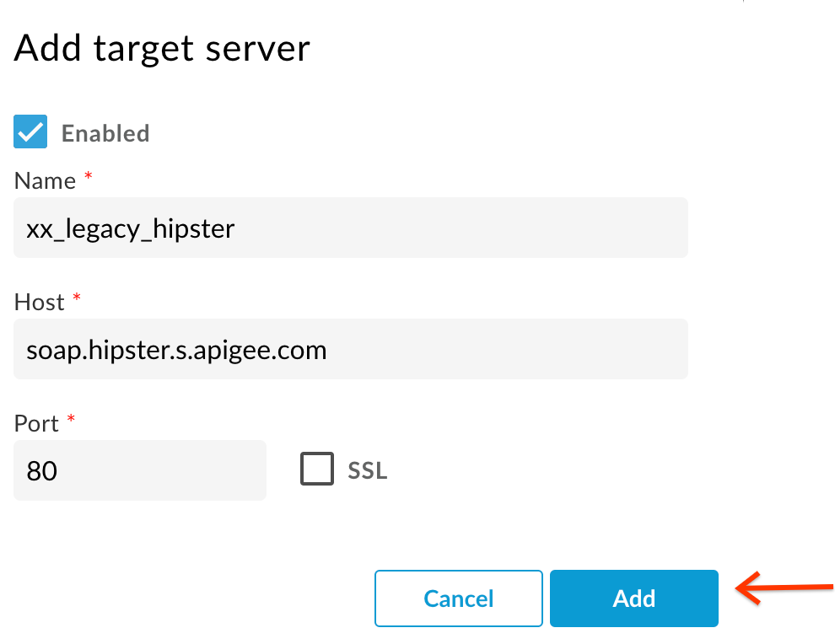Image resolution: width=835 pixels, height=644 pixels.
Task: Click the white checkmark in Enabled box
Action: (x=30, y=131)
